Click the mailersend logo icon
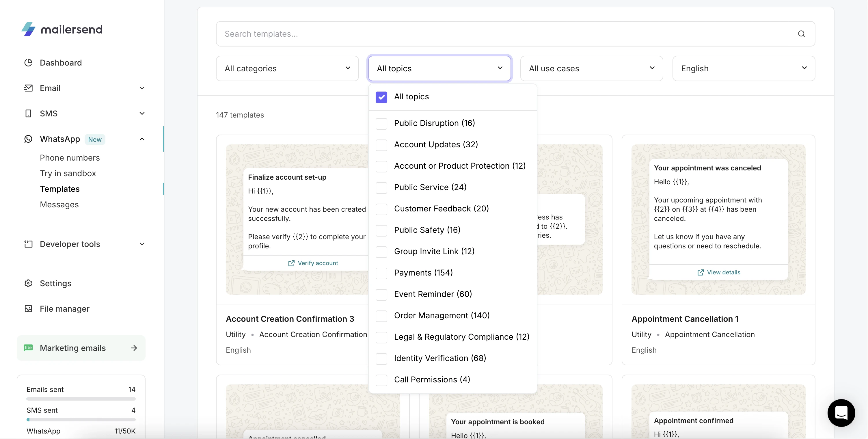 tap(28, 29)
